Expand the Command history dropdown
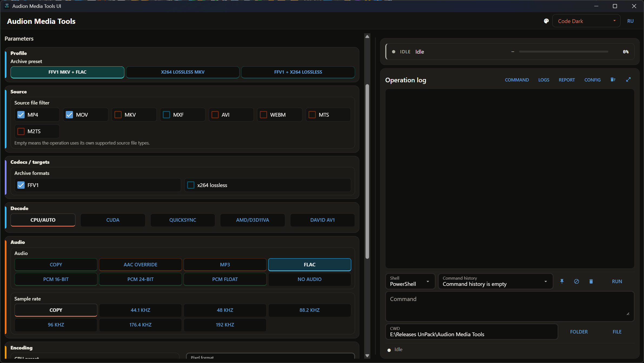 pyautogui.click(x=495, y=281)
